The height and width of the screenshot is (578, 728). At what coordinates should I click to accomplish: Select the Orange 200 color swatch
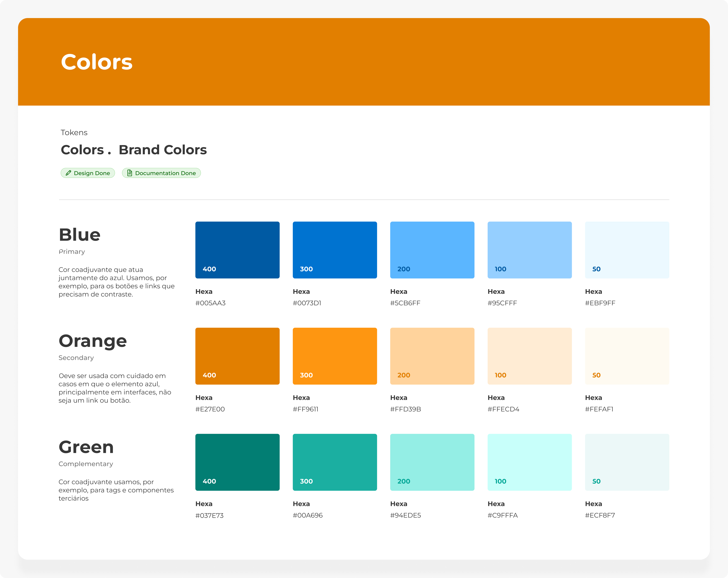(432, 356)
